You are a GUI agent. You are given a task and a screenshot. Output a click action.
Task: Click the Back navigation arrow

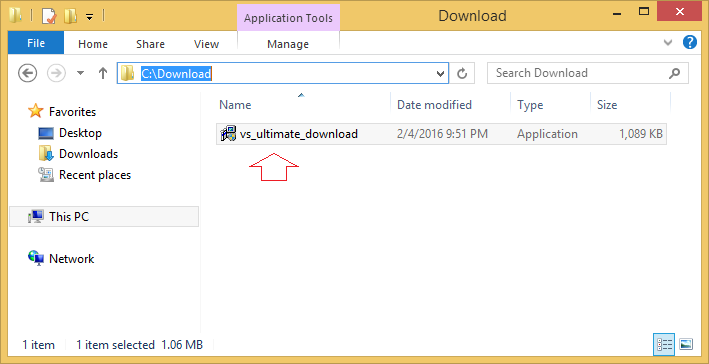pos(28,73)
